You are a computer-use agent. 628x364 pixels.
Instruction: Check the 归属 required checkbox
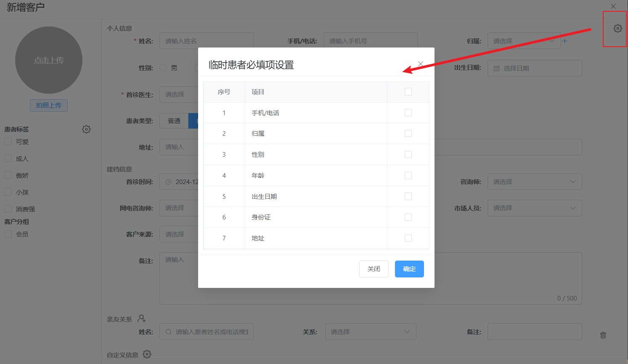(408, 133)
